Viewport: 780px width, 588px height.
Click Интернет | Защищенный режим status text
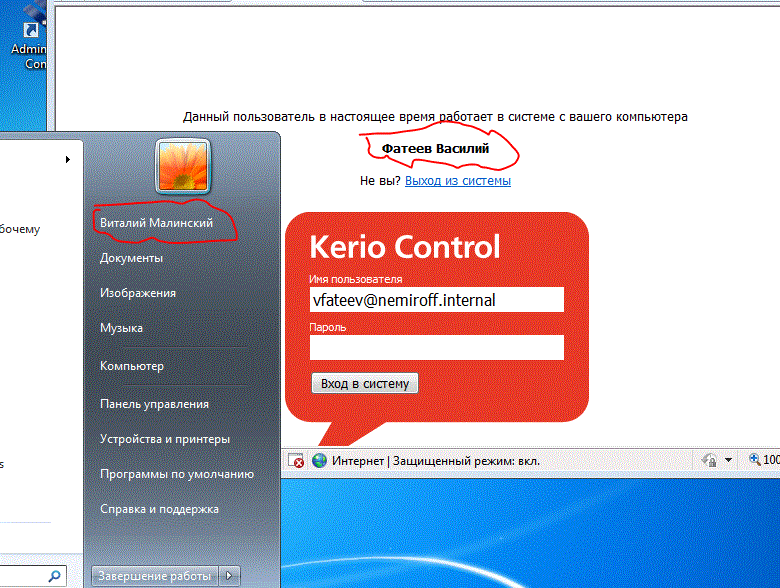pos(436,461)
